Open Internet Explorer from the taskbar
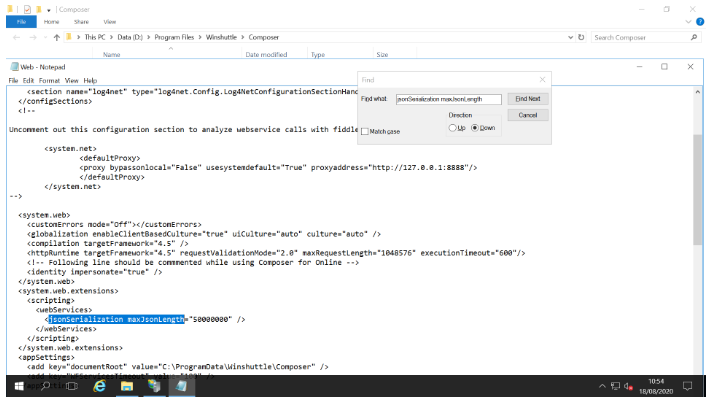 [x=100, y=385]
